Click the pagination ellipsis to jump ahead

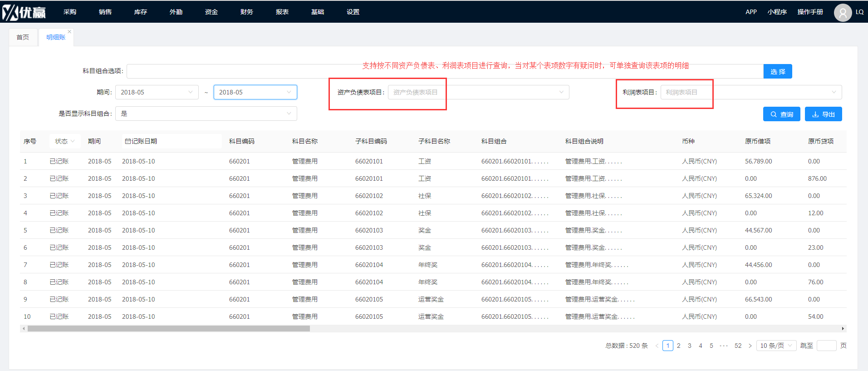click(724, 346)
